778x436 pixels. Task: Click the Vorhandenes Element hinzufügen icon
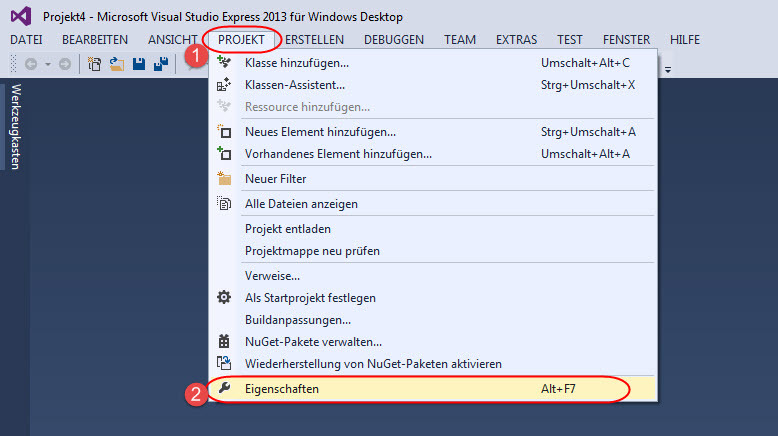click(x=224, y=153)
